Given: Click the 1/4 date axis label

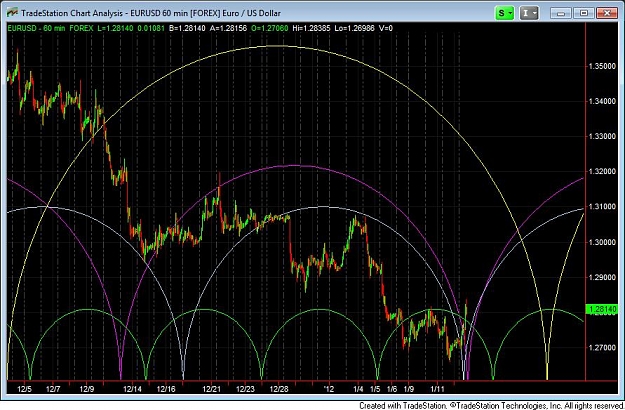Looking at the screenshot, I should tap(358, 389).
